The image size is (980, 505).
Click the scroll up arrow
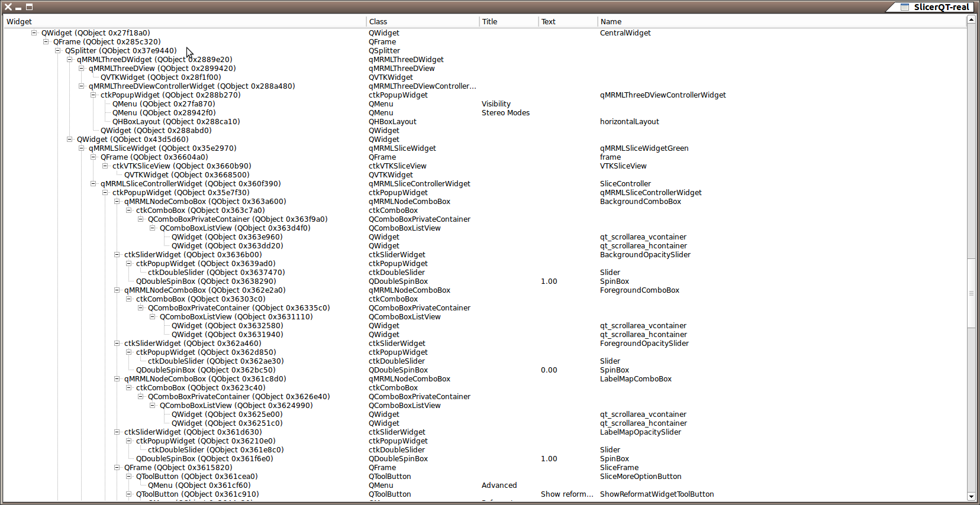click(x=971, y=20)
